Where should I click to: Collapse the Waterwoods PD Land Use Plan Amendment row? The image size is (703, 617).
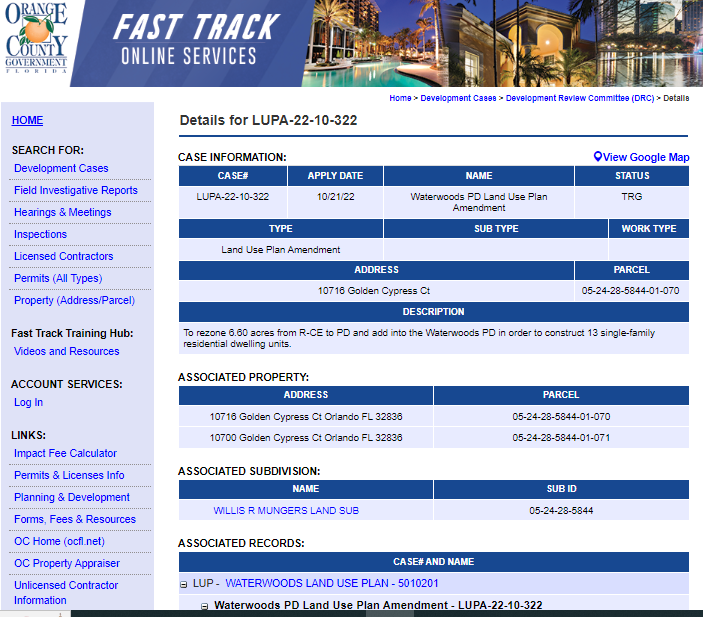click(204, 606)
